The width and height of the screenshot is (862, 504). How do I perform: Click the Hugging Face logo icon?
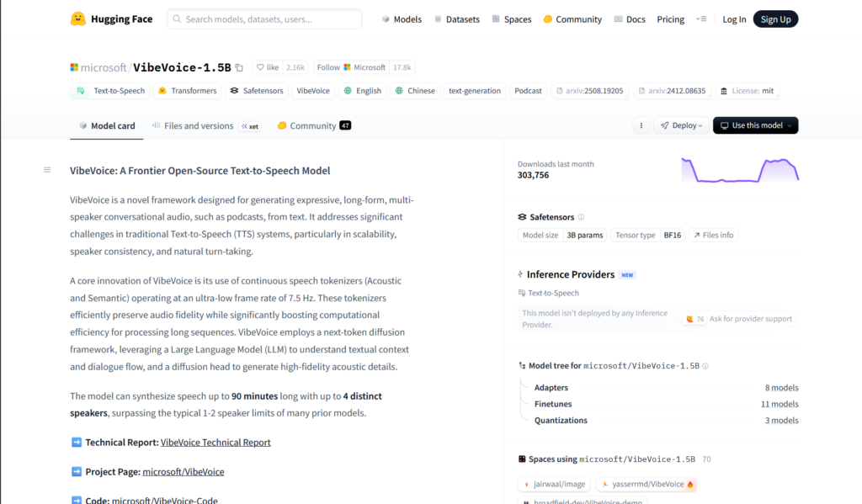tap(78, 19)
